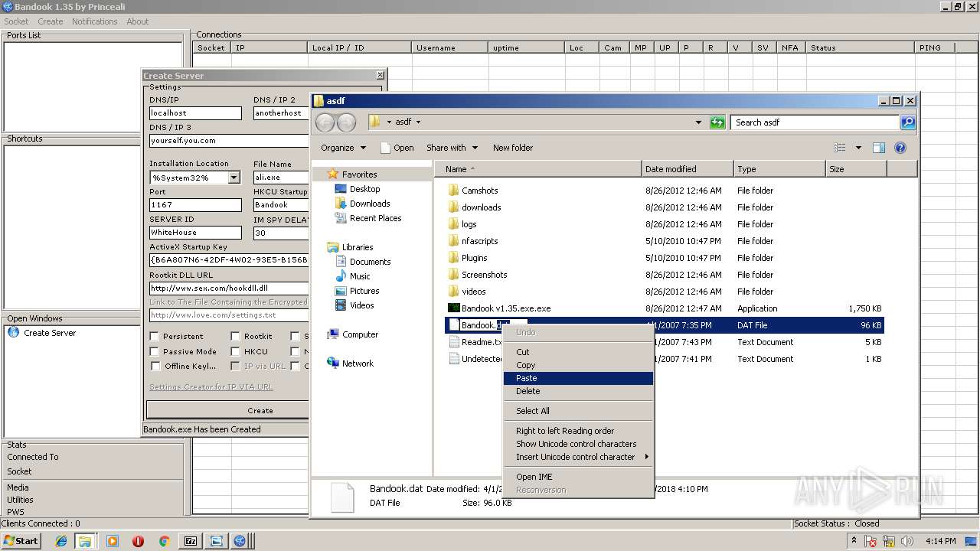Choose Paste from context menu

click(578, 378)
